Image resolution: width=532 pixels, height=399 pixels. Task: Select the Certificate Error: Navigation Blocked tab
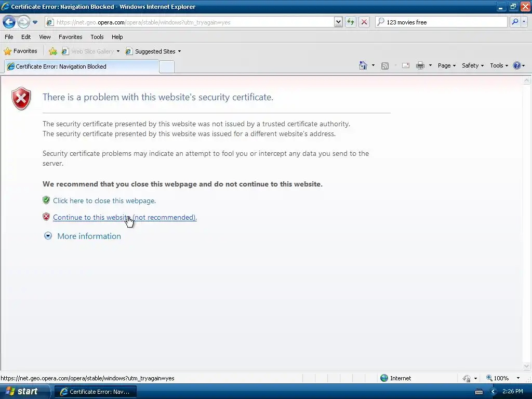(82, 66)
